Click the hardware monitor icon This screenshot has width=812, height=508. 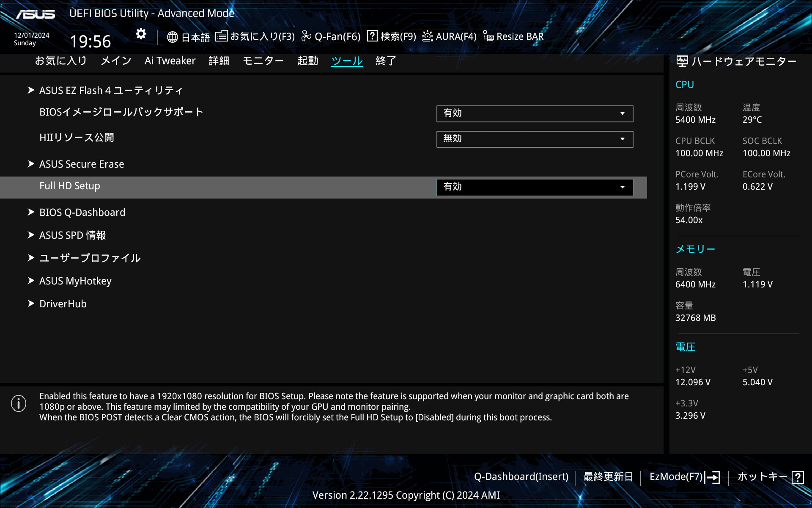(x=682, y=61)
